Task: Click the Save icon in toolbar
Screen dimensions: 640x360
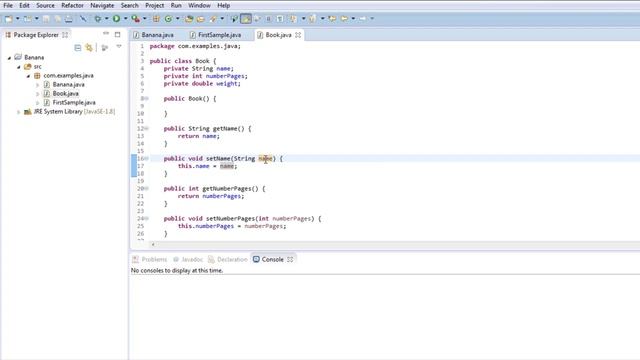Action: [46, 19]
